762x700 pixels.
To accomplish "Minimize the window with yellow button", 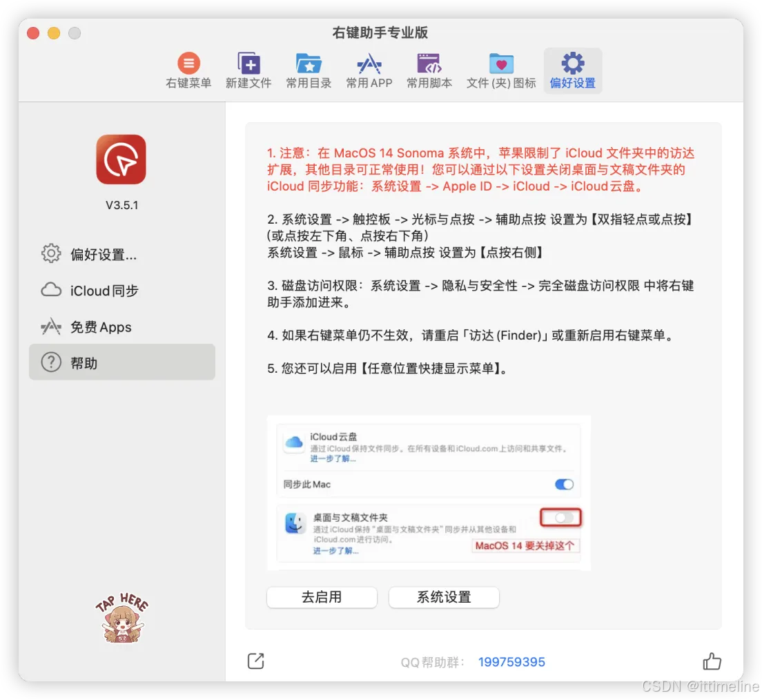I will pos(54,33).
